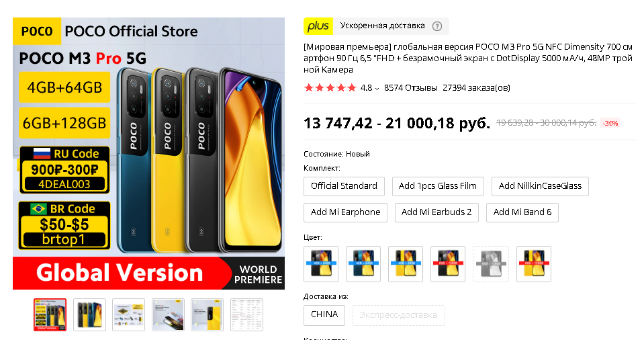The image size is (644, 340).
Task: Select blue 4GB+64GB color swatch
Action: 363,264
